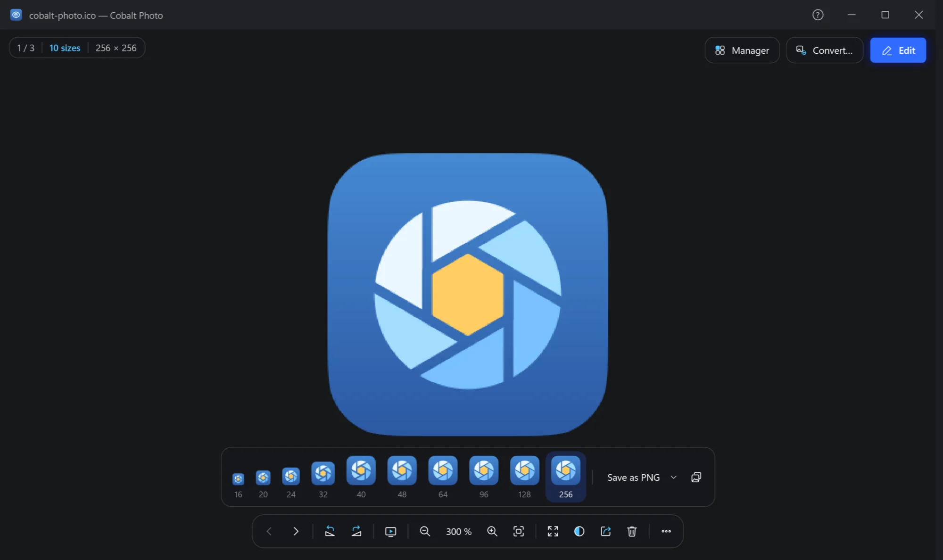This screenshot has height=560, width=943.
Task: Enter fullscreen mode
Action: pyautogui.click(x=553, y=531)
